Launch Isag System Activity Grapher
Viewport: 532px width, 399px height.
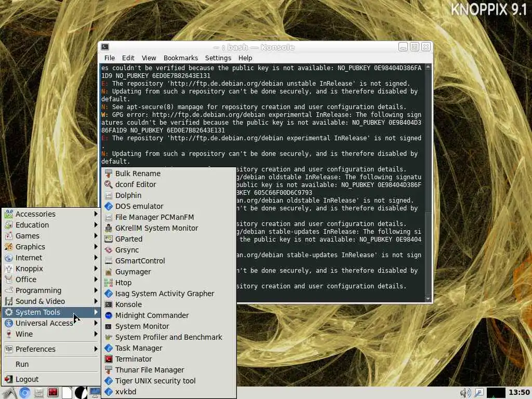coord(169,294)
